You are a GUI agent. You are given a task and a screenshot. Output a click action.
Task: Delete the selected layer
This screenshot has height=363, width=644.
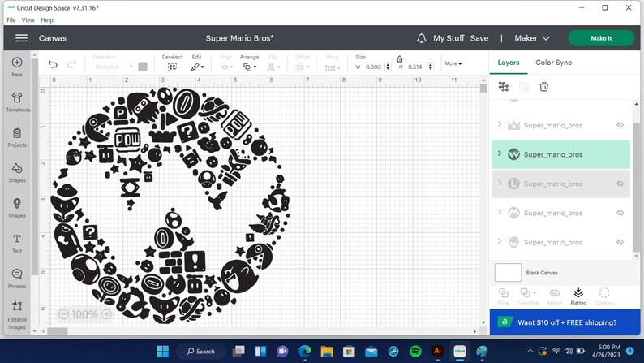click(543, 86)
